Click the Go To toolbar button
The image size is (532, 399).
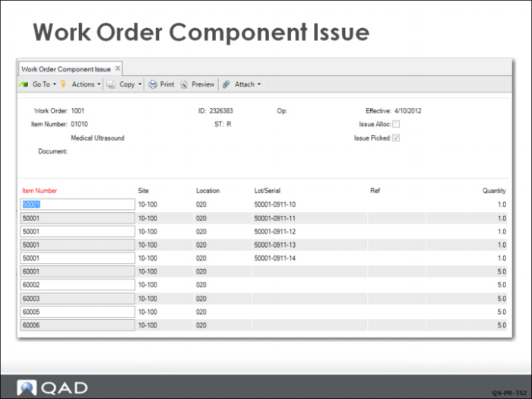(x=38, y=84)
